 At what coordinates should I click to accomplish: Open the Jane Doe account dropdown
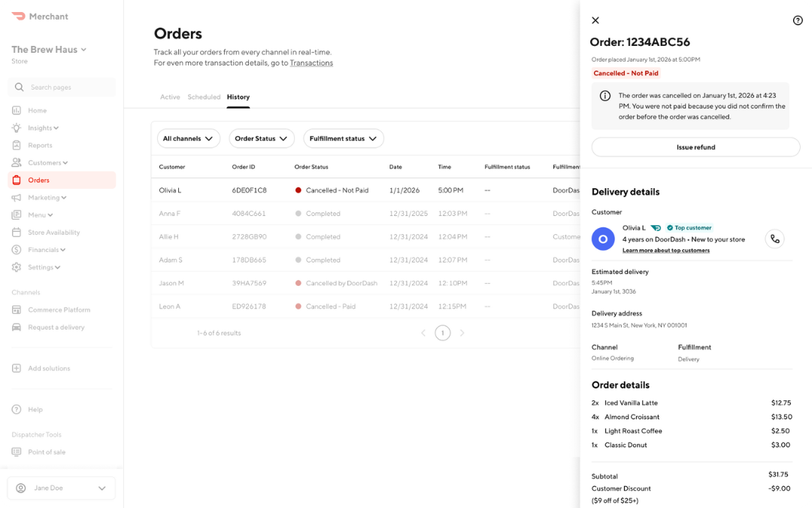61,488
